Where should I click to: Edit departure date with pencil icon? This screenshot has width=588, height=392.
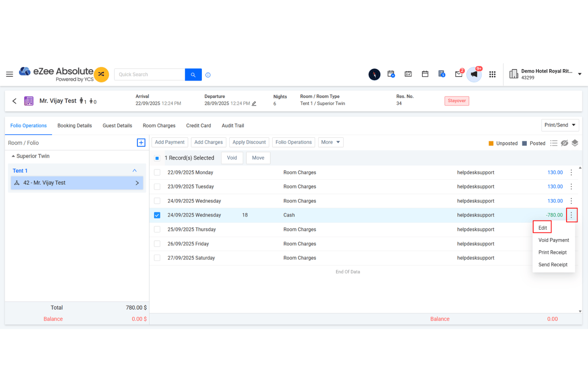(x=254, y=104)
